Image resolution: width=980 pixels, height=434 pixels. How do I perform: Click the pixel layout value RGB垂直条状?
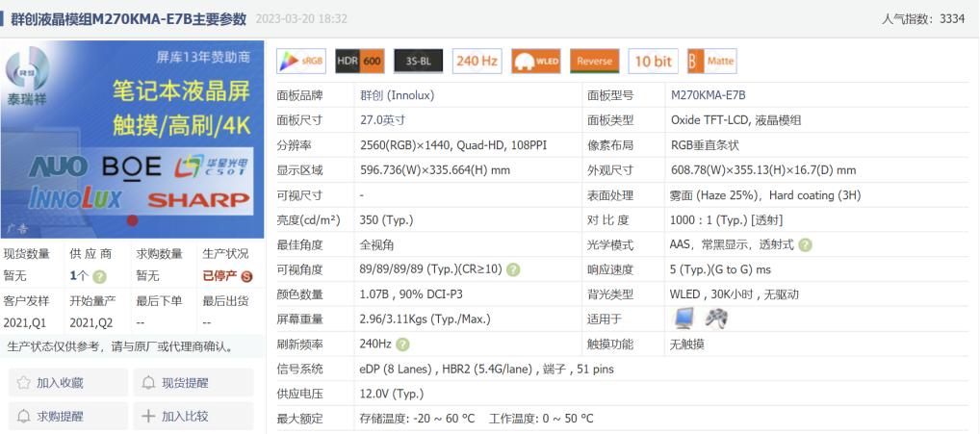coord(705,145)
